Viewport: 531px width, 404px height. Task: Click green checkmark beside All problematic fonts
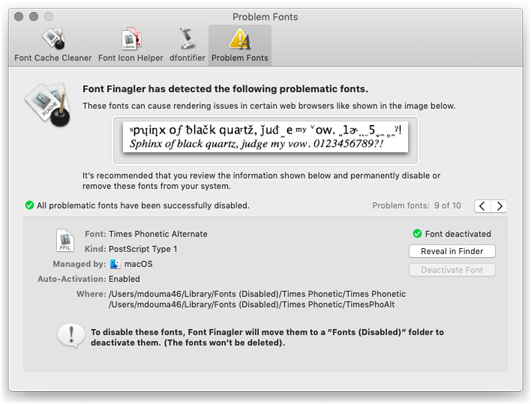pos(29,205)
